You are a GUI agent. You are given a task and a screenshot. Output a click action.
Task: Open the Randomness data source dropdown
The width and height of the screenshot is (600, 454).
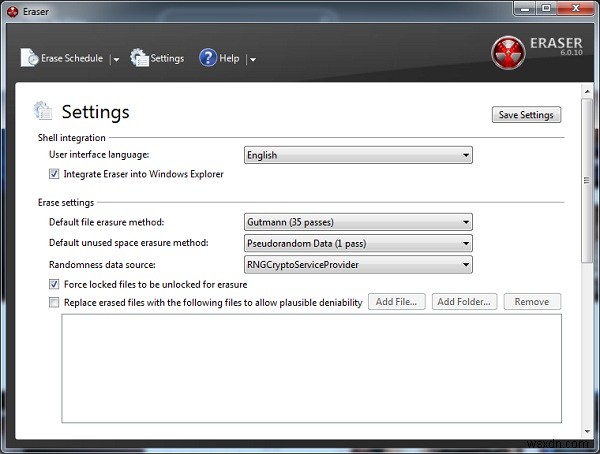(358, 265)
